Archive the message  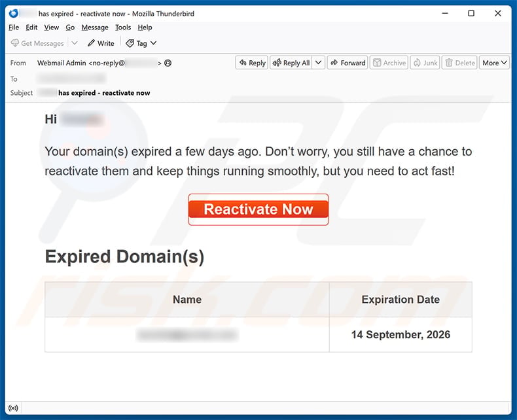pos(389,63)
